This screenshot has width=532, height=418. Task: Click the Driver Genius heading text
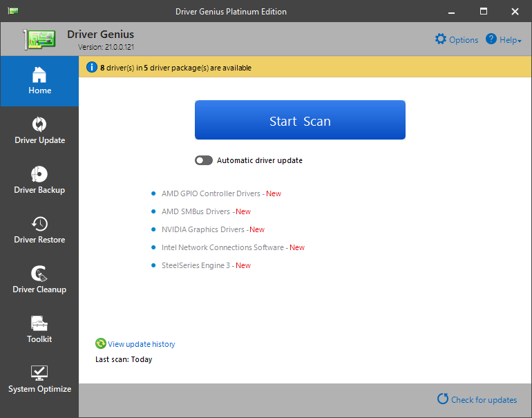pyautogui.click(x=100, y=35)
